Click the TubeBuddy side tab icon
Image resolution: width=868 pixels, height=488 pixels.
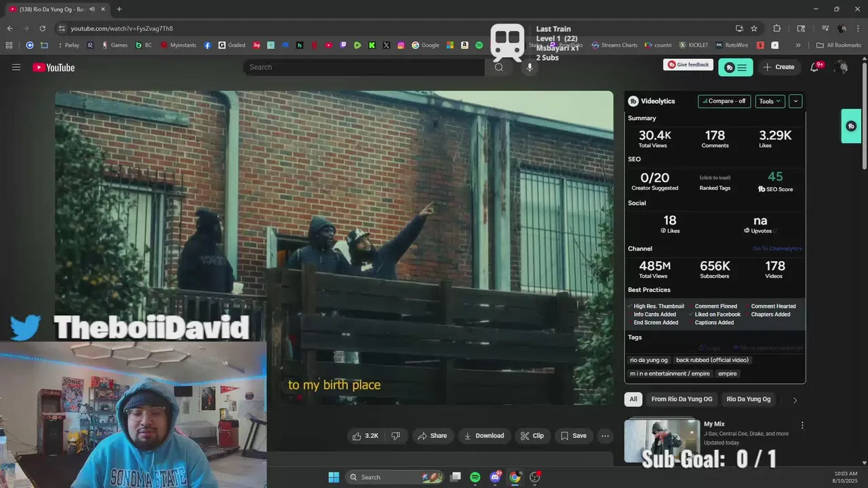coord(851,126)
